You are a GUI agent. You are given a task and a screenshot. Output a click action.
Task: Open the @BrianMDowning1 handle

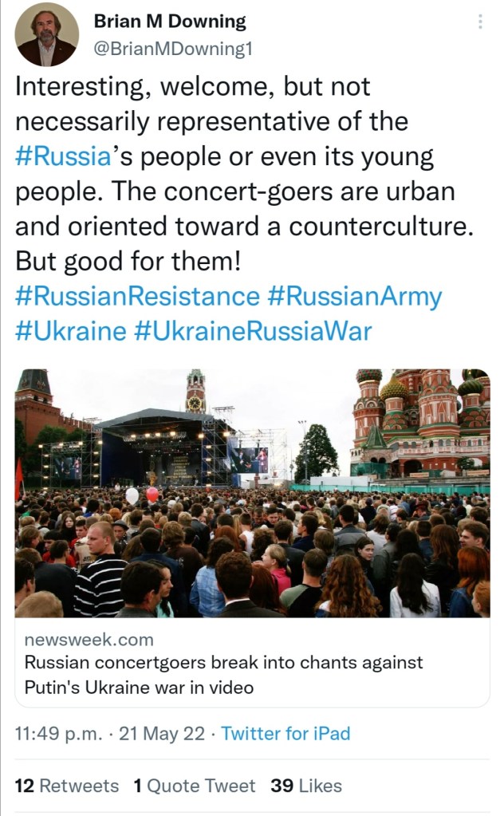click(x=173, y=49)
